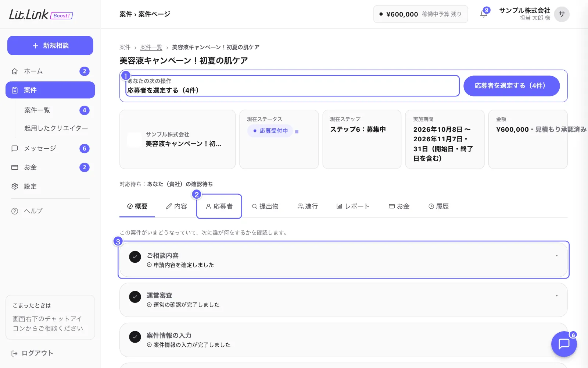Open the レポート tab
This screenshot has height=368, width=588.
click(x=353, y=206)
